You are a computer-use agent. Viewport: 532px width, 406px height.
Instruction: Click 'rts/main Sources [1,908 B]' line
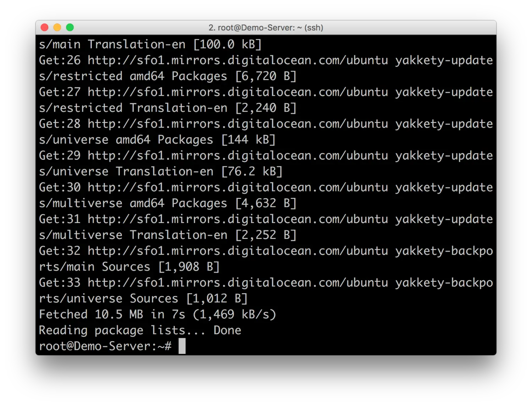(129, 267)
